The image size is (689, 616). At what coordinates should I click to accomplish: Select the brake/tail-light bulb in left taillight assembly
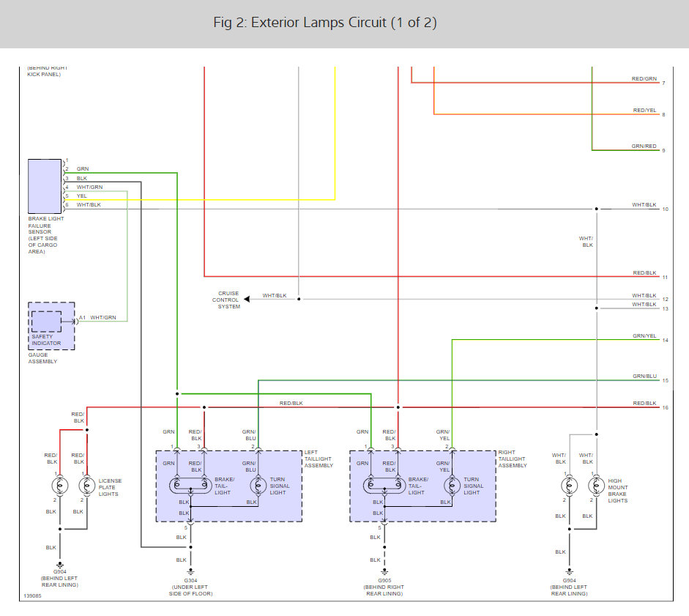coord(190,486)
